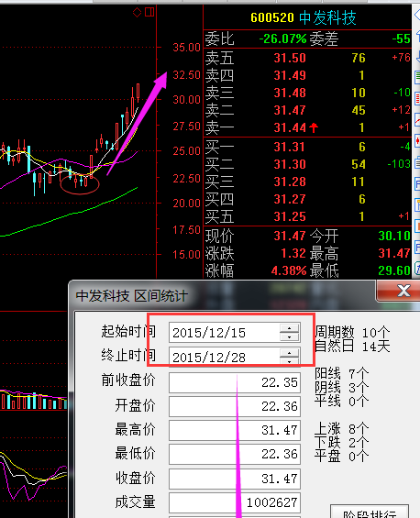Viewport: 420px width, 518px height.
Task: Decrease the 起始时间 date with down spinner
Action: [290, 336]
